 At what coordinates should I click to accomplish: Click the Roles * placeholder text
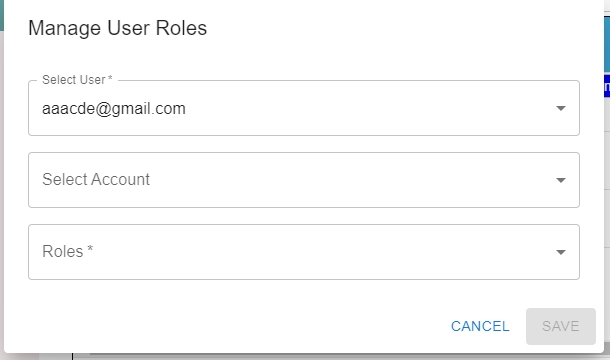67,251
